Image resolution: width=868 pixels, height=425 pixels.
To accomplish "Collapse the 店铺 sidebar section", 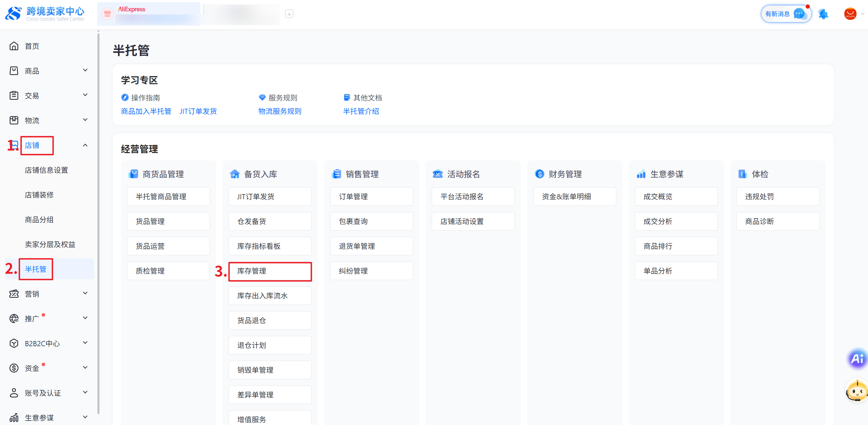I will [85, 145].
